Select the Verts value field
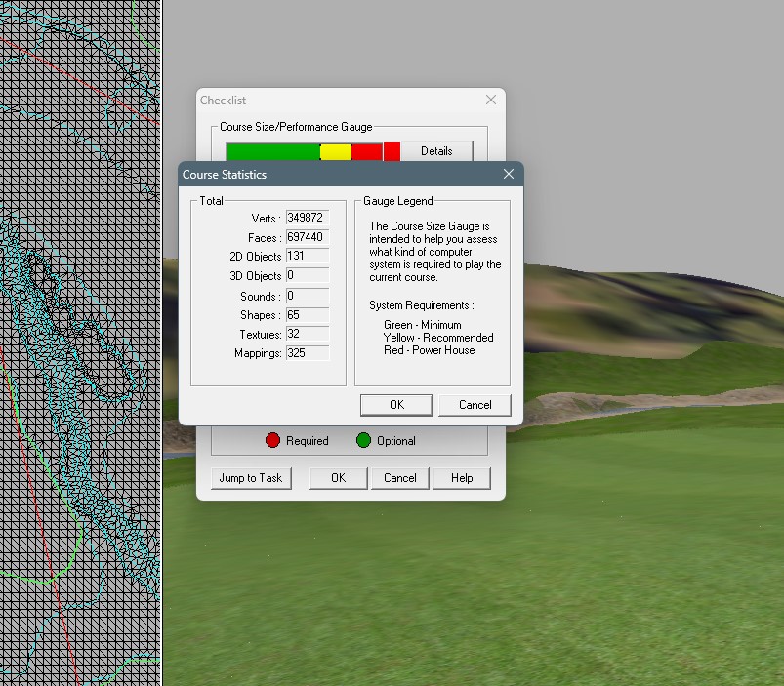 pyautogui.click(x=308, y=219)
